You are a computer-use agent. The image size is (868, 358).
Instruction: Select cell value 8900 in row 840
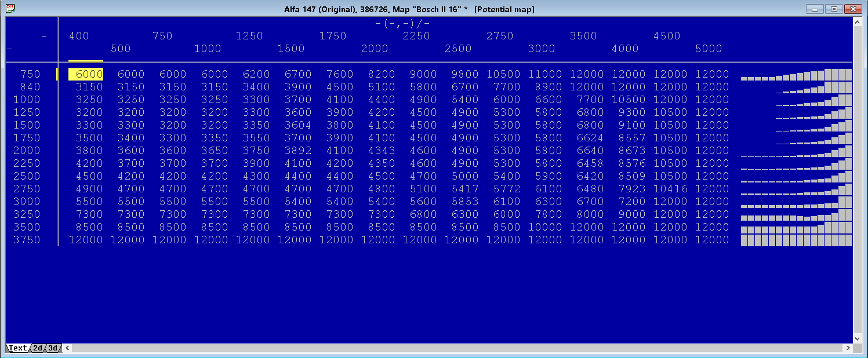click(549, 87)
